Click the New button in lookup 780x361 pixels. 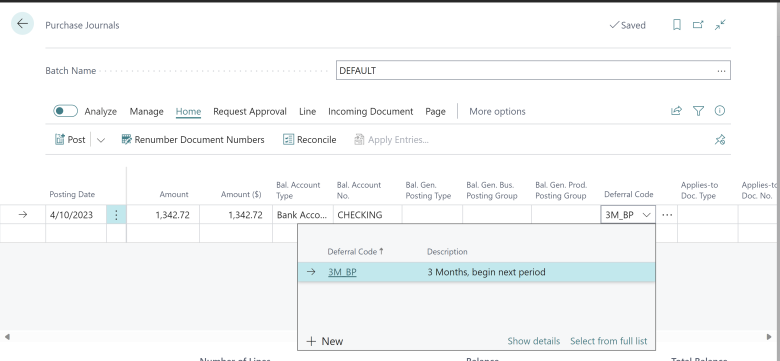pyautogui.click(x=325, y=341)
